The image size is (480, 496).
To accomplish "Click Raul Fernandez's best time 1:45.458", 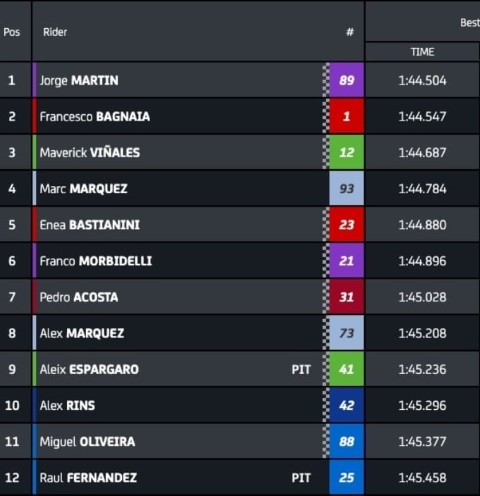I will coord(422,478).
